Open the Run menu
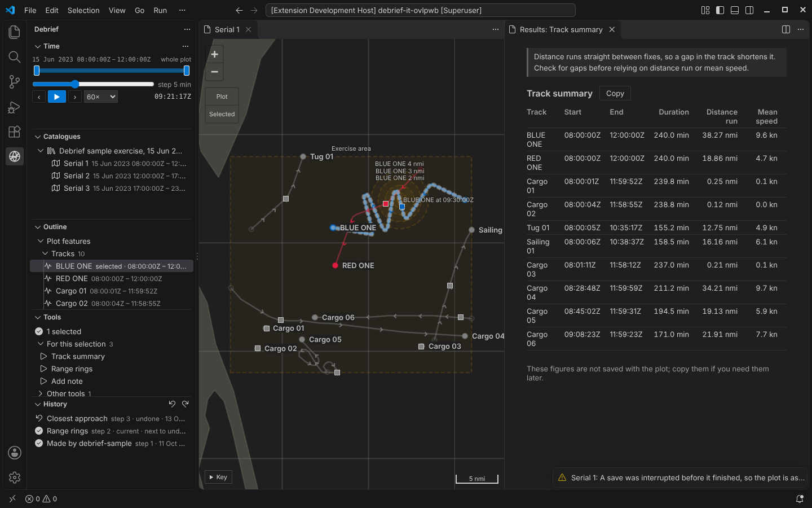Screen dimensions: 812x508 pos(160,10)
